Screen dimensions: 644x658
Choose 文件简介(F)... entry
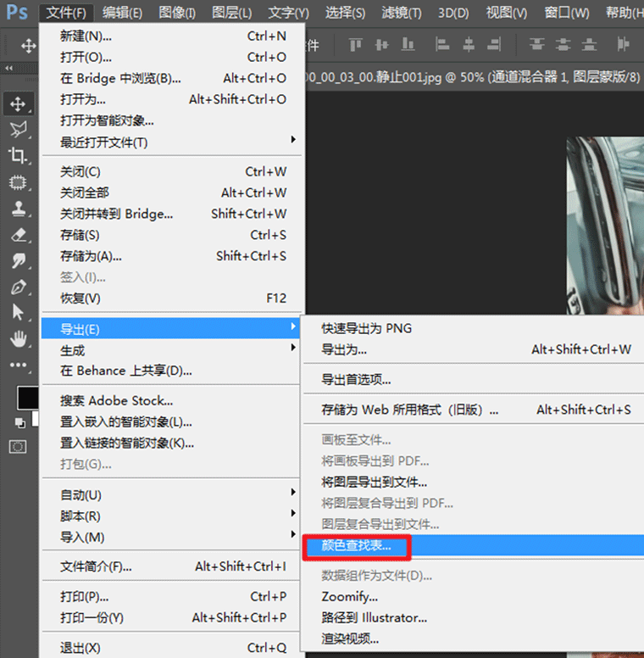coord(171,566)
